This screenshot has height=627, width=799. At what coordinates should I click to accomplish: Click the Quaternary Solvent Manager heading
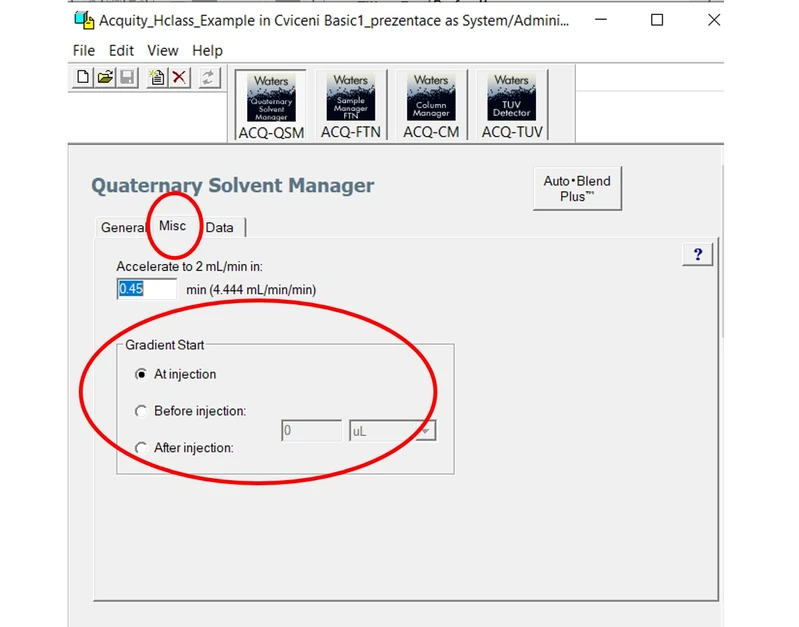pyautogui.click(x=232, y=186)
